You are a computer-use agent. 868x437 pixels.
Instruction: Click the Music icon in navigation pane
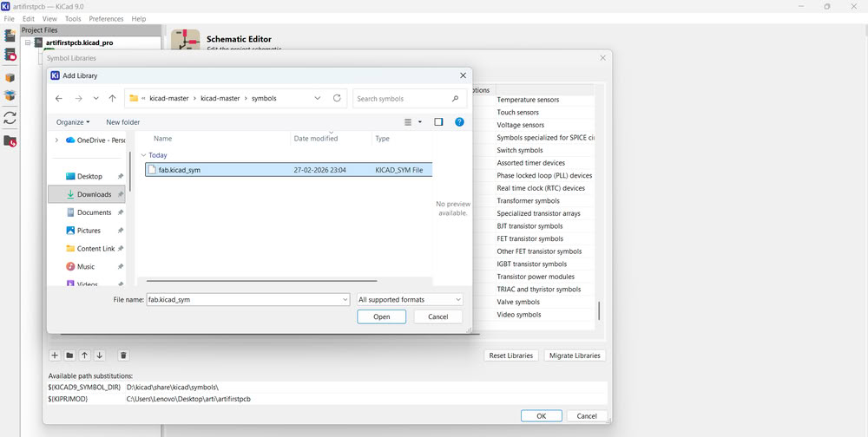pyautogui.click(x=70, y=266)
